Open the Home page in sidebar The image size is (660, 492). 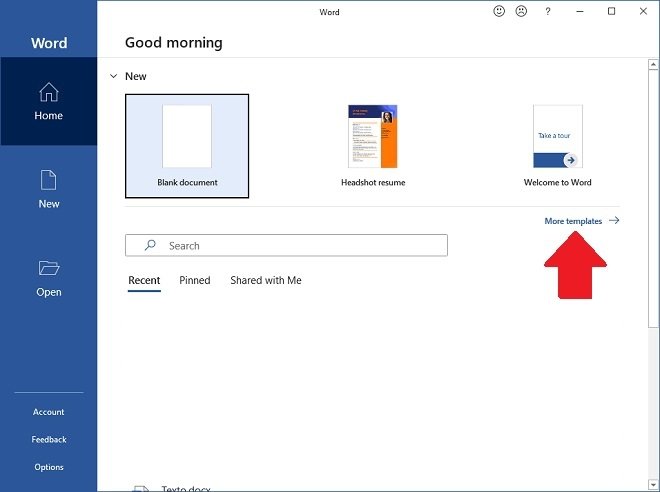pyautogui.click(x=48, y=101)
